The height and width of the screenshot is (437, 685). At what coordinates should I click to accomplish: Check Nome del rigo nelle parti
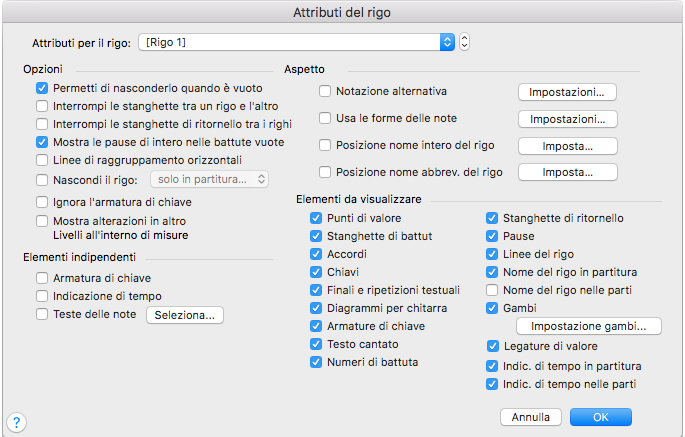(x=491, y=290)
